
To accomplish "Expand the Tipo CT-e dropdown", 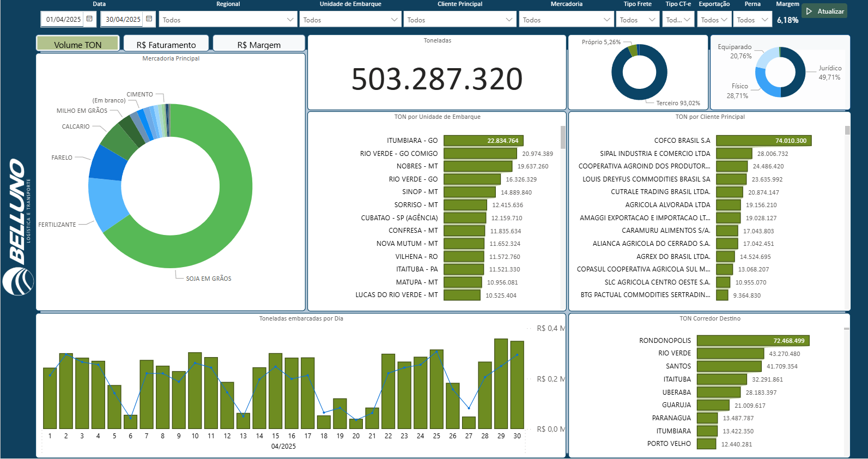I will click(x=678, y=20).
